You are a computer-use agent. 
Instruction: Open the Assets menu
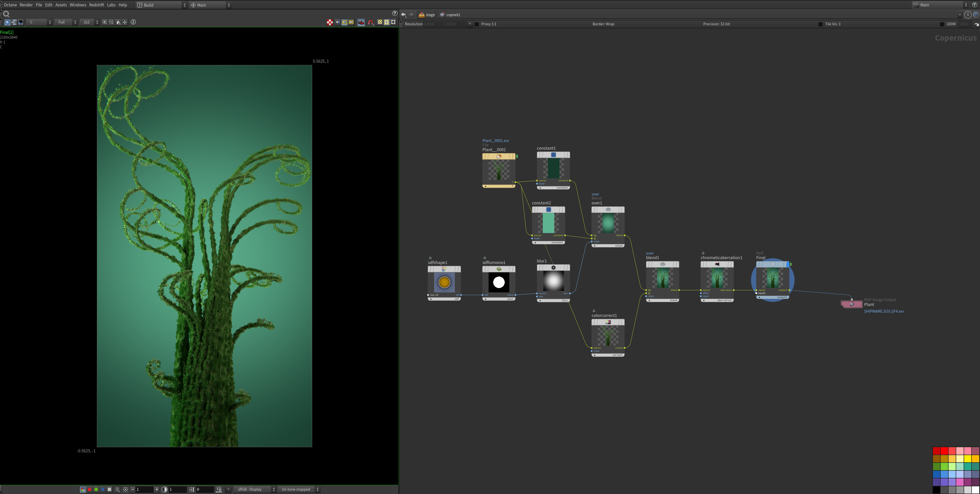(61, 5)
